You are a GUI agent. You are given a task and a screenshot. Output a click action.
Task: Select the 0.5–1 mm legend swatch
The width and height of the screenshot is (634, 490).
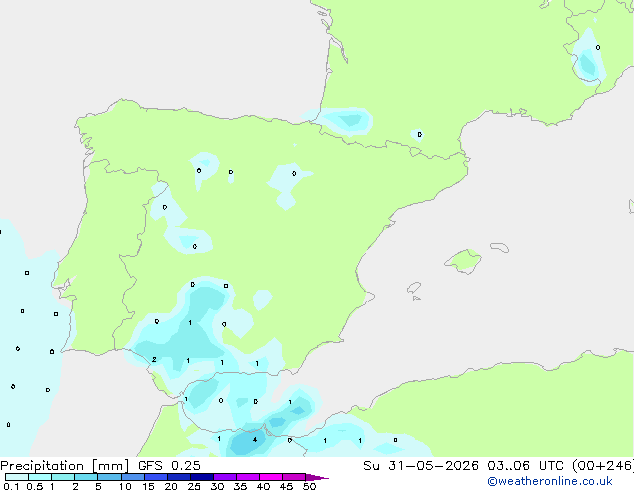point(40,477)
